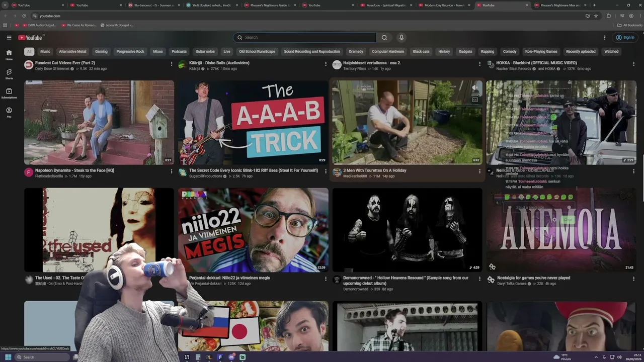Open the A-A-A-B Trick video thumbnail
The height and width of the screenshot is (362, 644).
253,123
